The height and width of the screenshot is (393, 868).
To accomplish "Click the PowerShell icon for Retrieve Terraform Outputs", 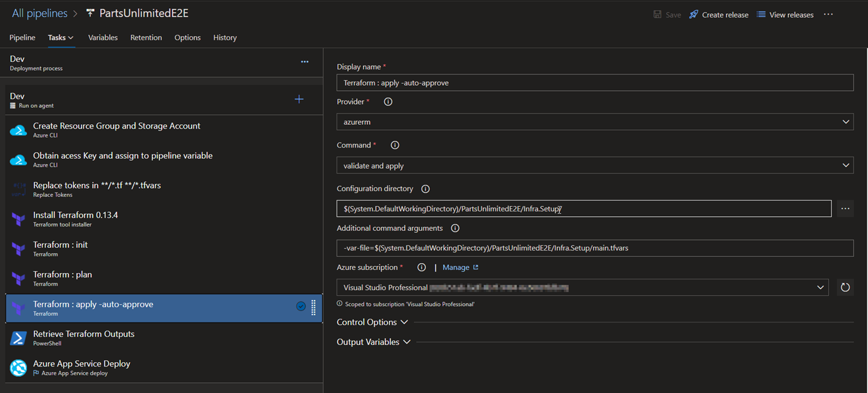I will point(18,338).
